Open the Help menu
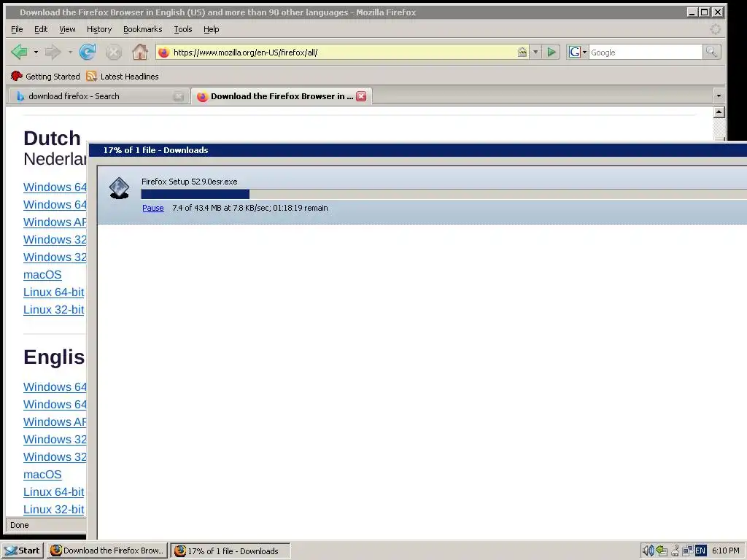747x560 pixels. 211,29
